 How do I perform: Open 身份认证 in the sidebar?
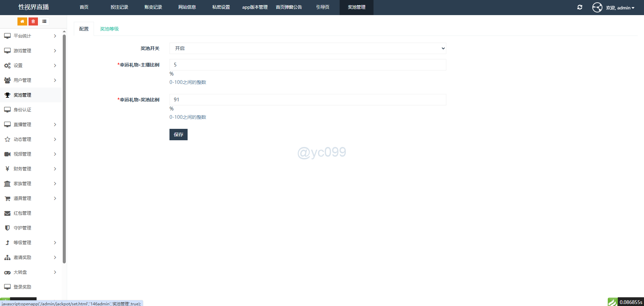(22, 110)
